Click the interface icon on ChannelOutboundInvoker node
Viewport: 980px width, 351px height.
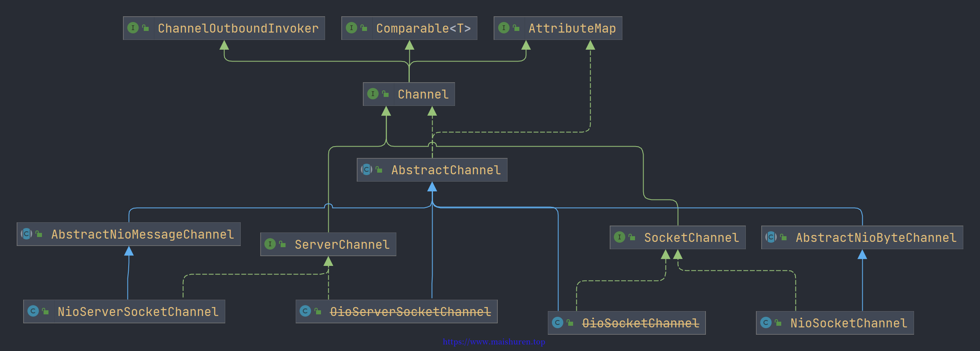tap(133, 28)
